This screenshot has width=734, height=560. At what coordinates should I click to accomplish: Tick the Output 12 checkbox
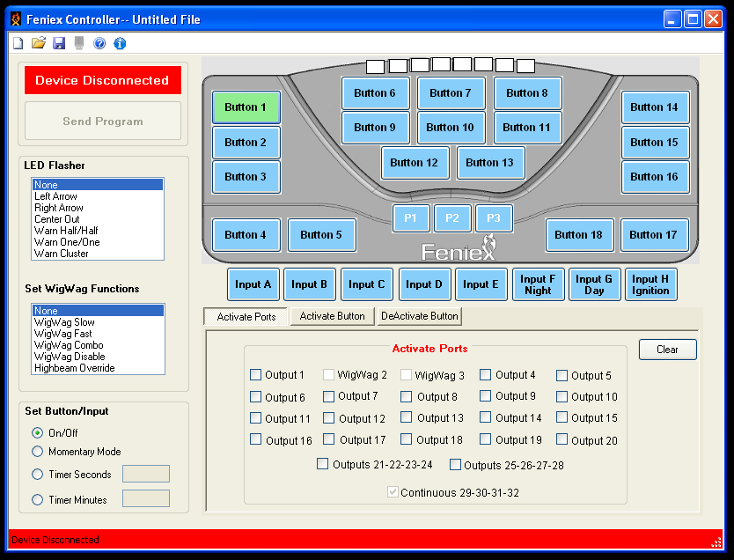328,417
